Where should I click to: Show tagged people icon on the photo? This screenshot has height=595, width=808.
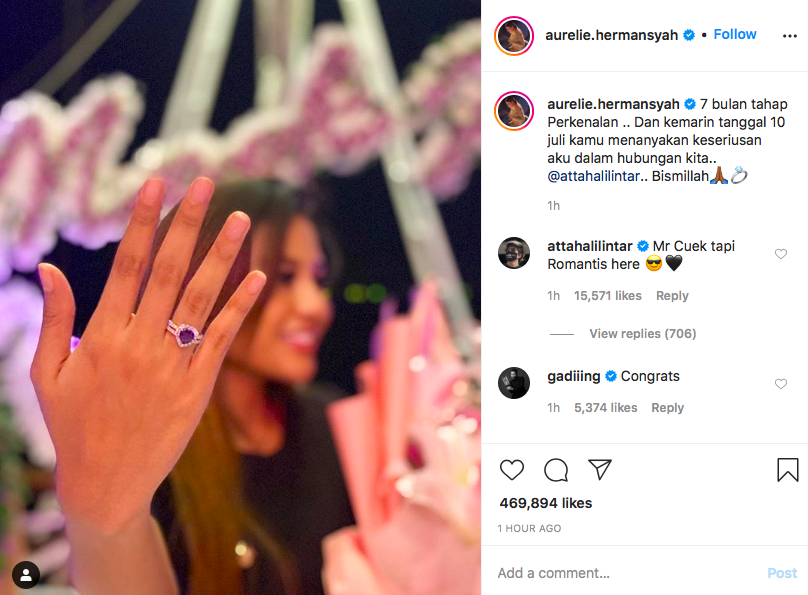click(x=26, y=574)
